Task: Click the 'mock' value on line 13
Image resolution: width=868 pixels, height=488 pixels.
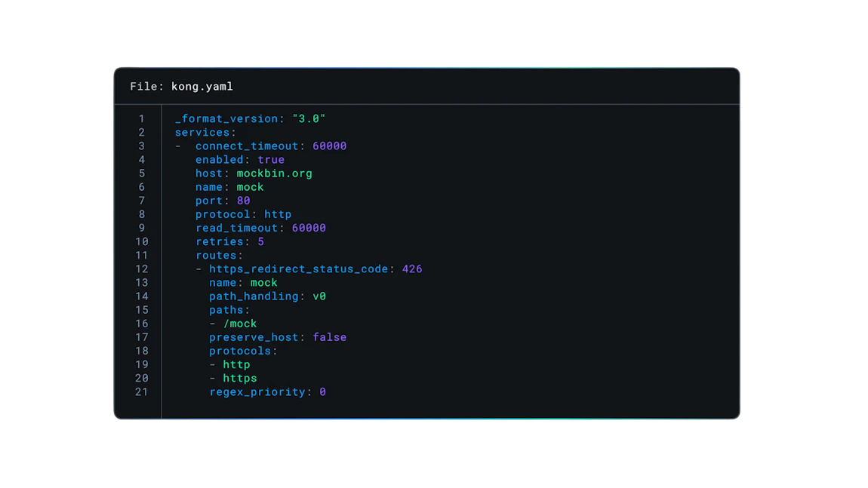Action: 264,283
